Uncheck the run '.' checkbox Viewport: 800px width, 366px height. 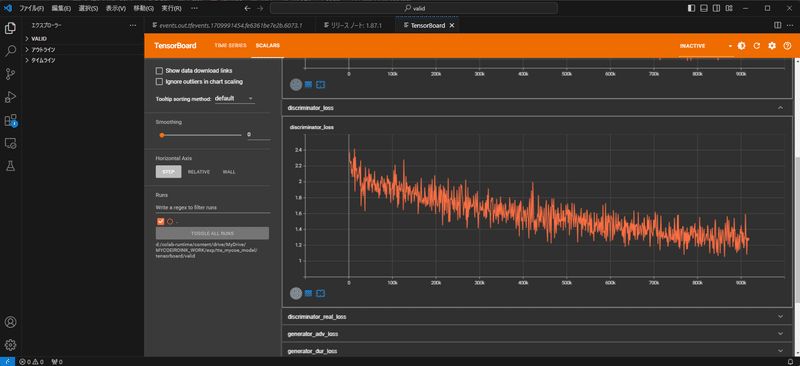coord(161,222)
